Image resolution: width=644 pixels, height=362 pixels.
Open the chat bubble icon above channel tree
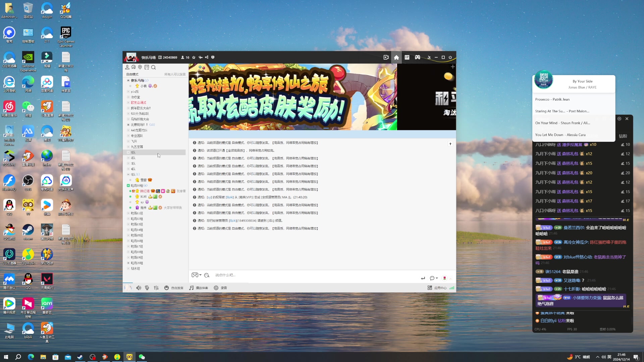[134, 67]
